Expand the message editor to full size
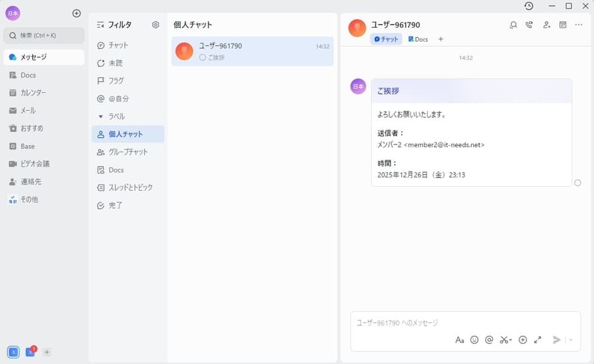 pyautogui.click(x=538, y=340)
